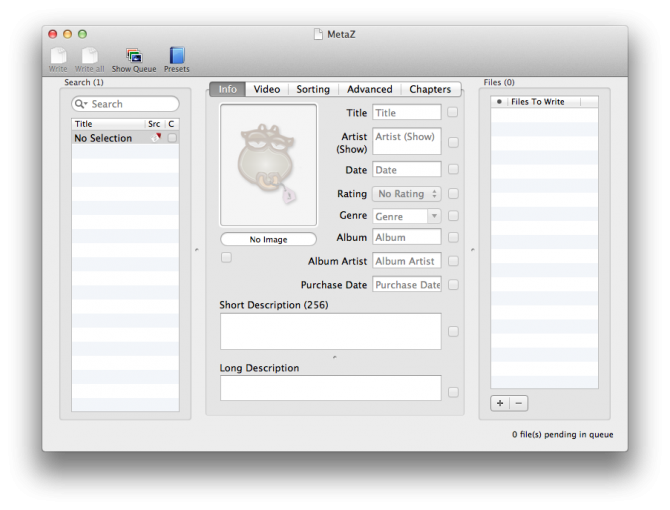Click the minus button to remove file
The image size is (670, 510).
tap(519, 403)
